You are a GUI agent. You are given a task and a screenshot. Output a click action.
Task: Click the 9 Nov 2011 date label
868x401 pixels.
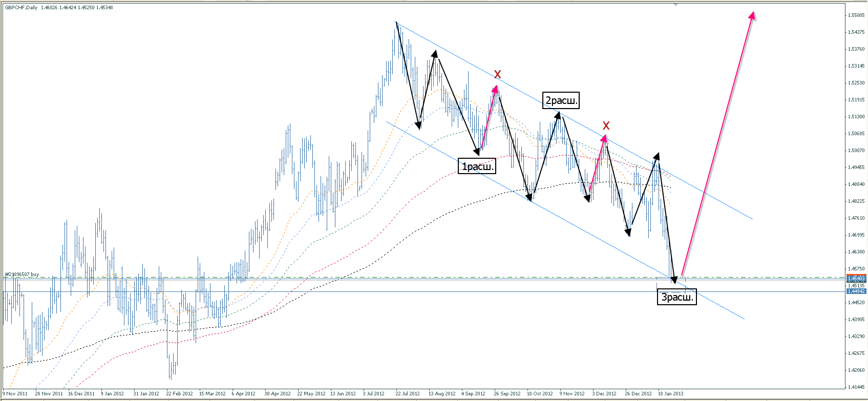pos(15,394)
